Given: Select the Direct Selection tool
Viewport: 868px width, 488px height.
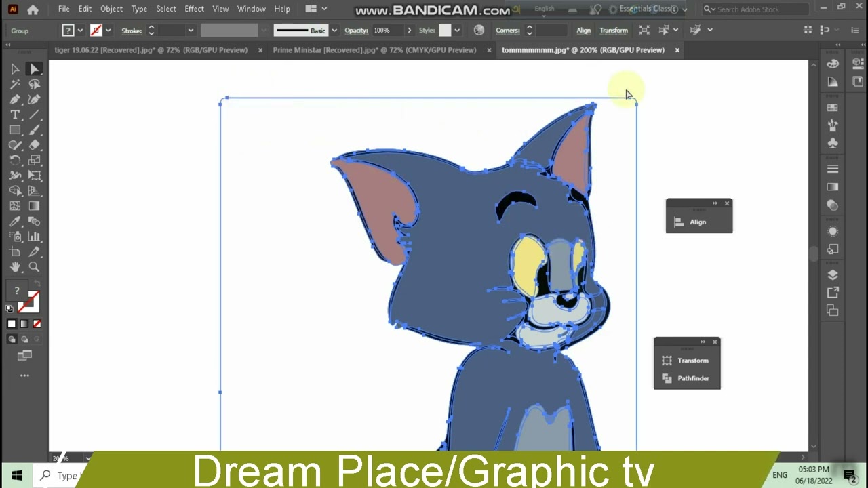Looking at the screenshot, I should click(x=34, y=69).
